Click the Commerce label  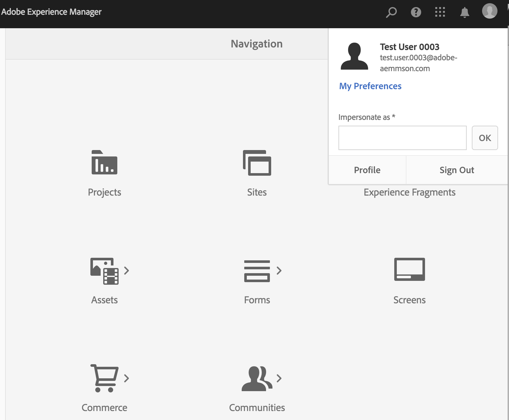pos(104,407)
